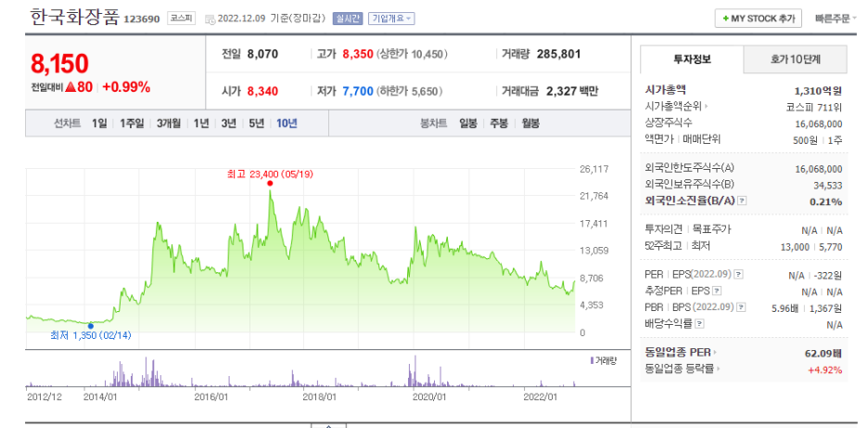Screen dimensions: 868x428
Task: Click the 외국인소진율 value 0.21%
Action: [x=826, y=201]
